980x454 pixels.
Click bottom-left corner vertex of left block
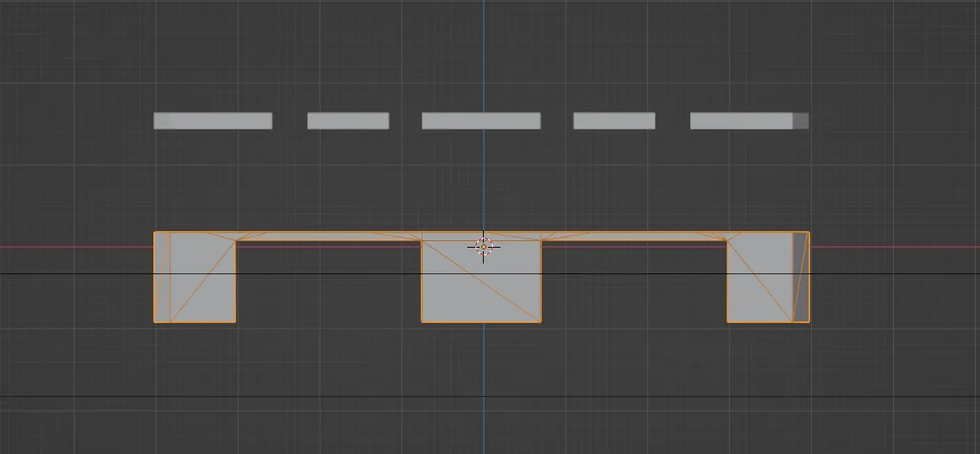tap(154, 321)
